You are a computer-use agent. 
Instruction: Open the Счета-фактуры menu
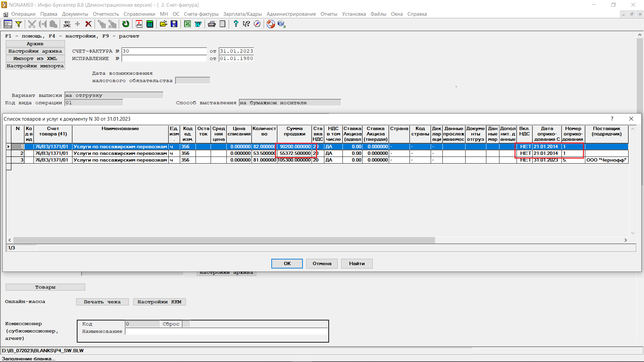click(x=201, y=14)
